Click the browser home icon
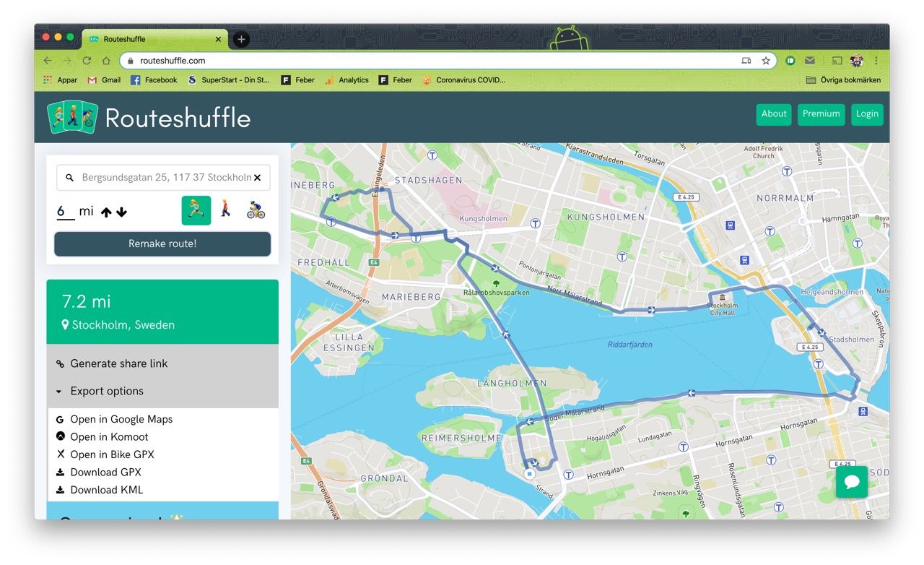The image size is (924, 565). pos(106,61)
